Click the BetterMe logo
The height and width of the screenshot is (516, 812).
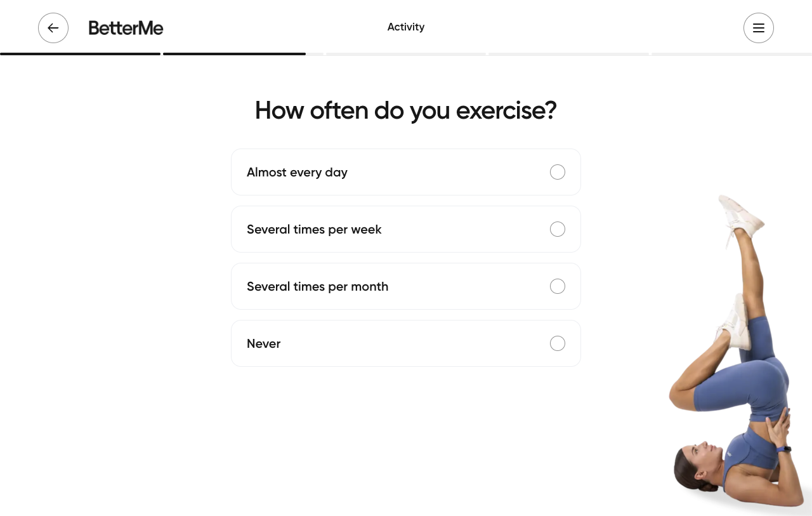[x=126, y=28]
